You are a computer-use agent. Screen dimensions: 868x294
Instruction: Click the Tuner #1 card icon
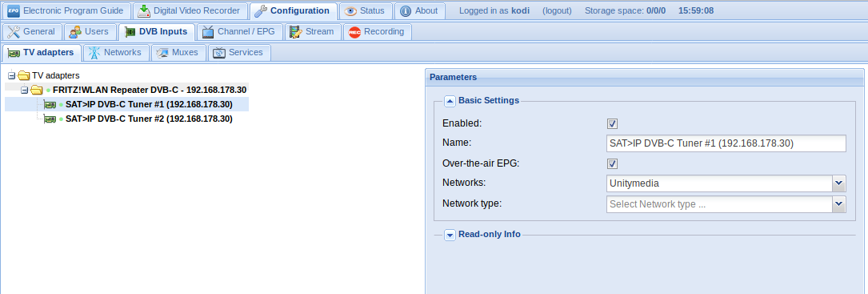pyautogui.click(x=50, y=104)
